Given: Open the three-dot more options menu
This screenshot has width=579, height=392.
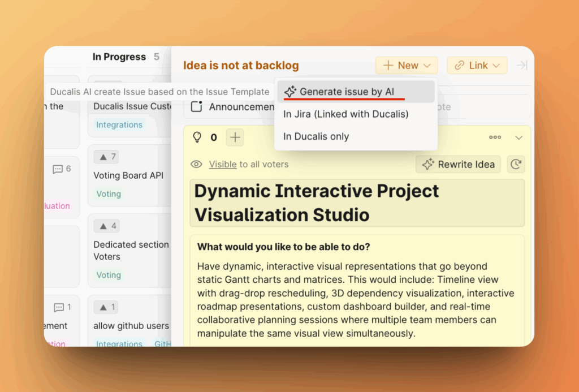Looking at the screenshot, I should [x=495, y=137].
